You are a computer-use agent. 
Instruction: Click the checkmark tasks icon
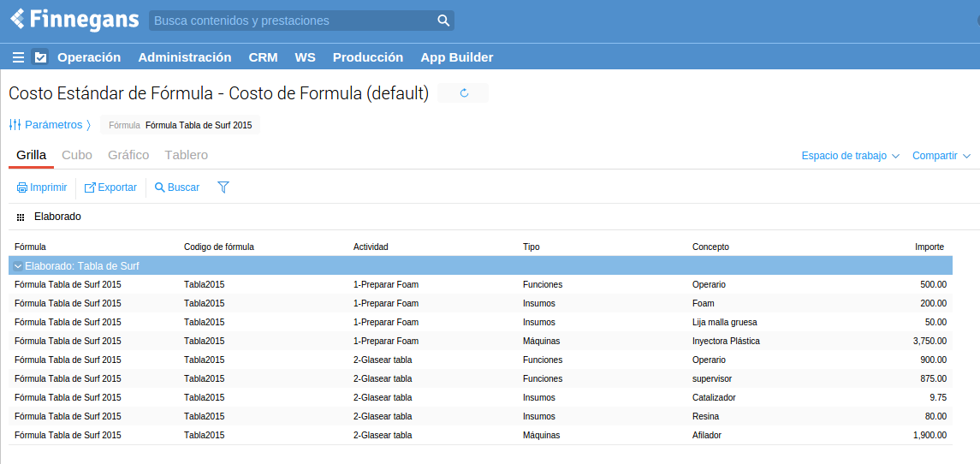40,57
